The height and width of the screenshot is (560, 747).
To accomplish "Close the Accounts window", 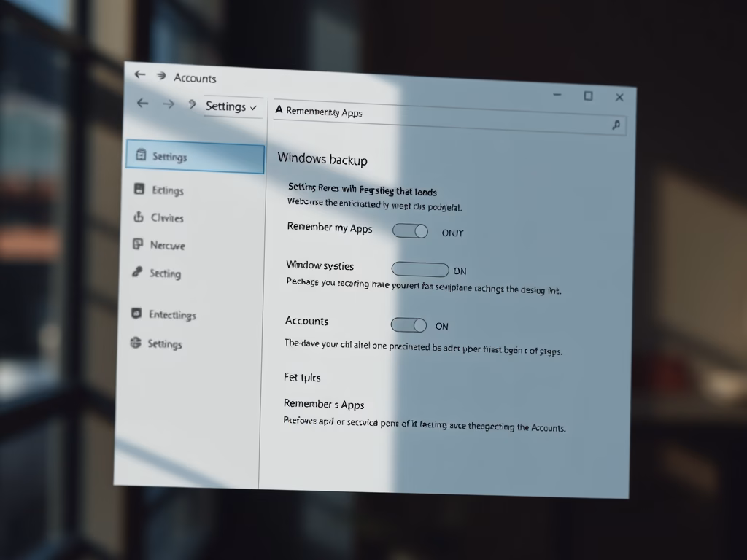I will [x=619, y=97].
